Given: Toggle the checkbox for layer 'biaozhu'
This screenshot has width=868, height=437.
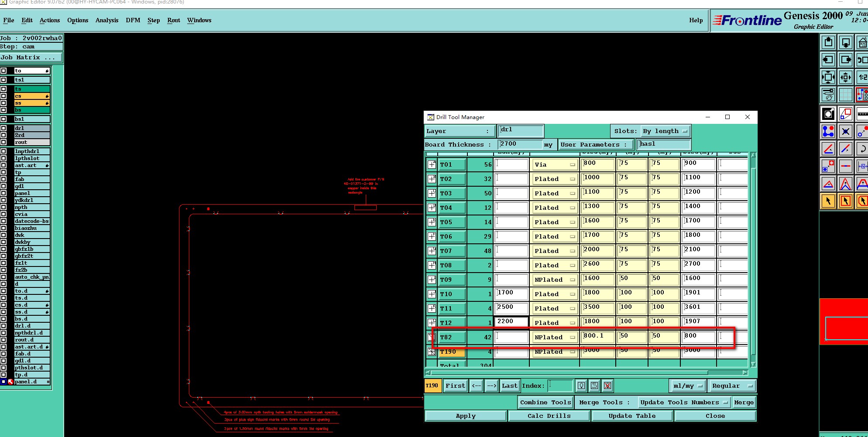Looking at the screenshot, I should coord(3,228).
